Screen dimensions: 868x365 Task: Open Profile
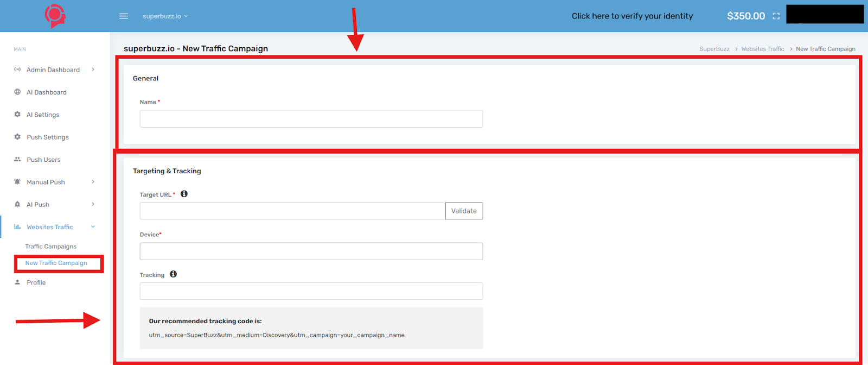pos(36,282)
